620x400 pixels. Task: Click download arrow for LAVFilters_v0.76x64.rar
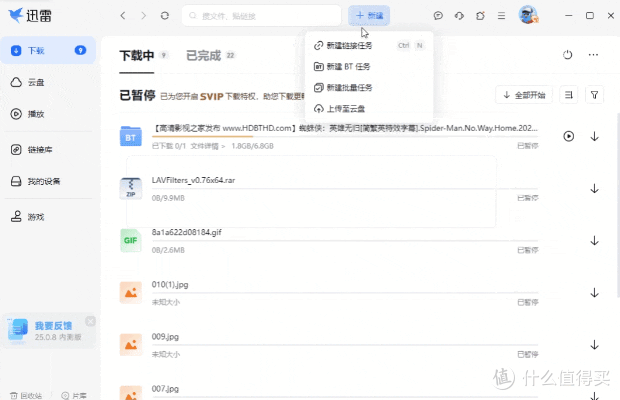tap(594, 189)
